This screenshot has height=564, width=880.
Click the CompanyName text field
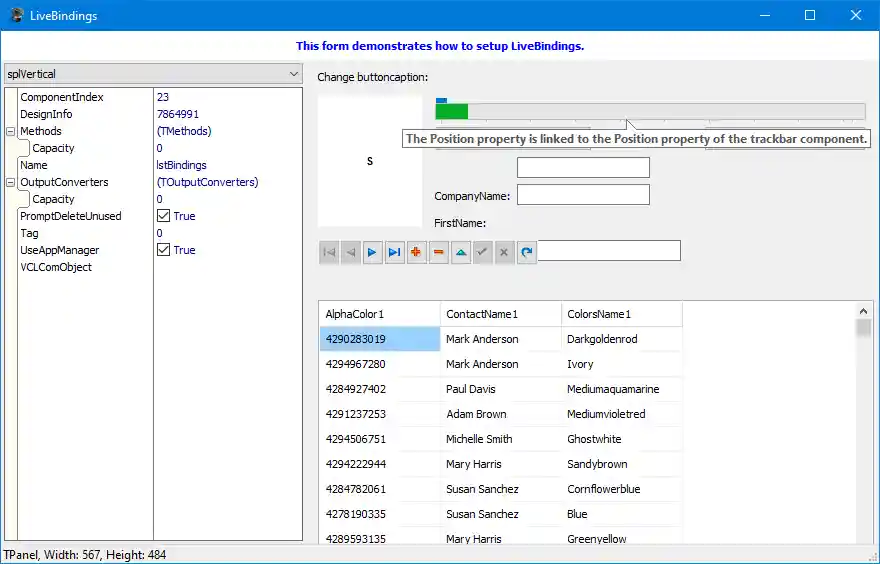pos(583,195)
